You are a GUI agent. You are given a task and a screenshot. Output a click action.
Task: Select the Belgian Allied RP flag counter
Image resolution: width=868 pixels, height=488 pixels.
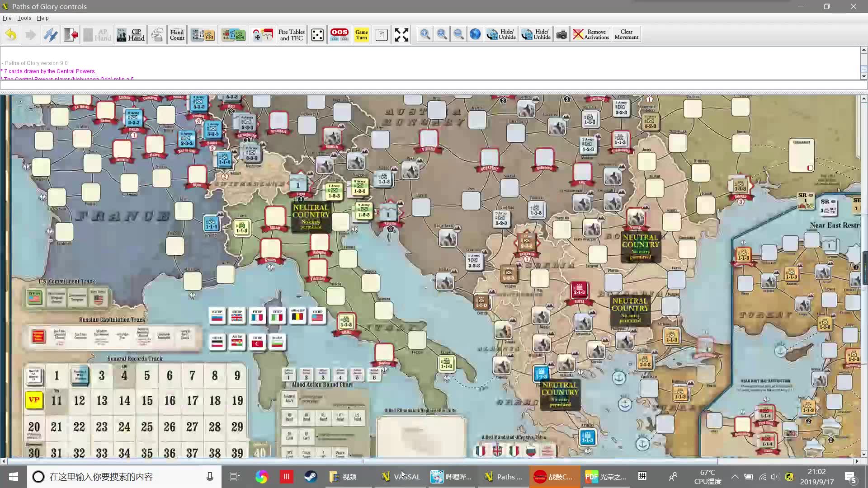pos(297,316)
